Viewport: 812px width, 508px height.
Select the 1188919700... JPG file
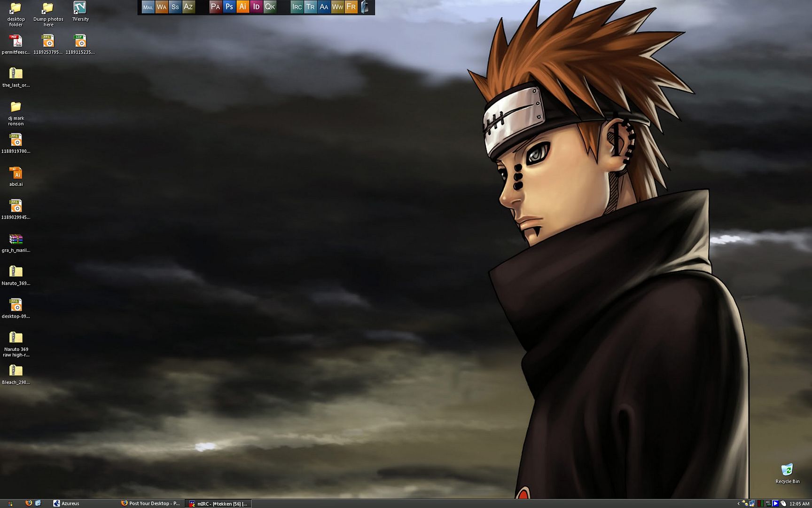(16, 143)
